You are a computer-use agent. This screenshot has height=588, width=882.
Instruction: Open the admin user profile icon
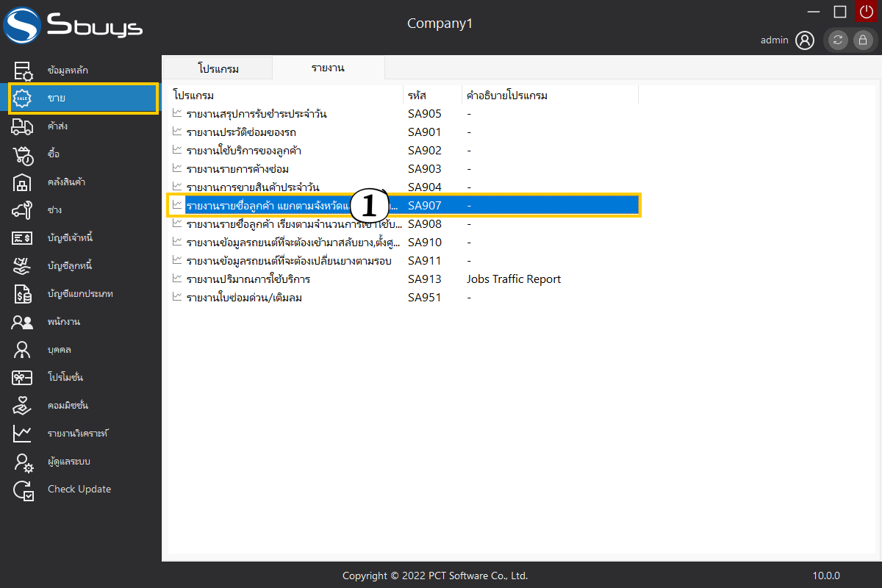pyautogui.click(x=805, y=40)
